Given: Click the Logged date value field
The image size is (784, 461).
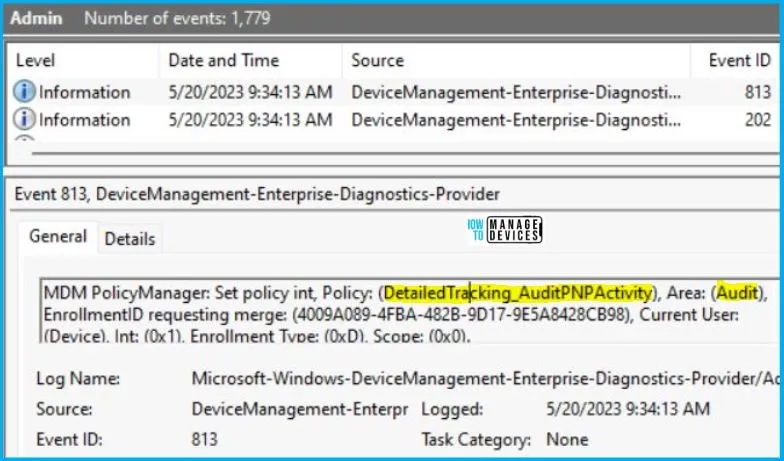Looking at the screenshot, I should (628, 410).
